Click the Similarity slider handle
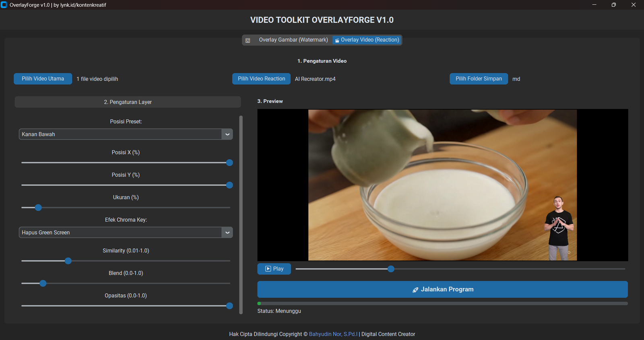The width and height of the screenshot is (644, 340). point(68,261)
